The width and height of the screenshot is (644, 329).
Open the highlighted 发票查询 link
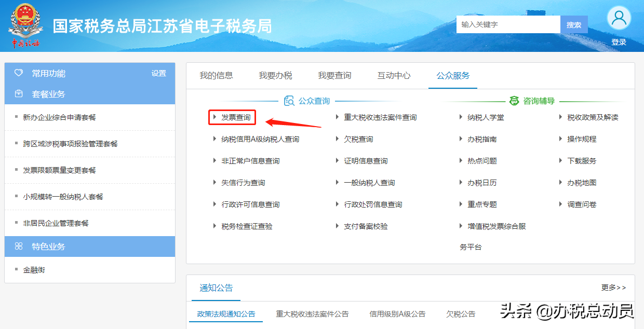point(237,117)
